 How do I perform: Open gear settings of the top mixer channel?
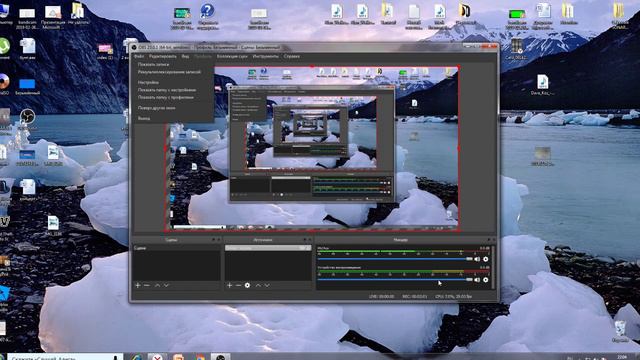pyautogui.click(x=485, y=259)
